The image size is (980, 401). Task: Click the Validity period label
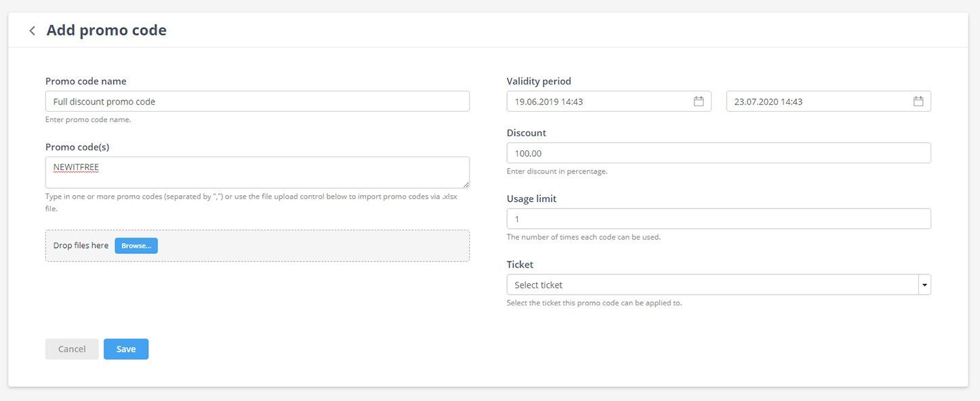click(539, 81)
